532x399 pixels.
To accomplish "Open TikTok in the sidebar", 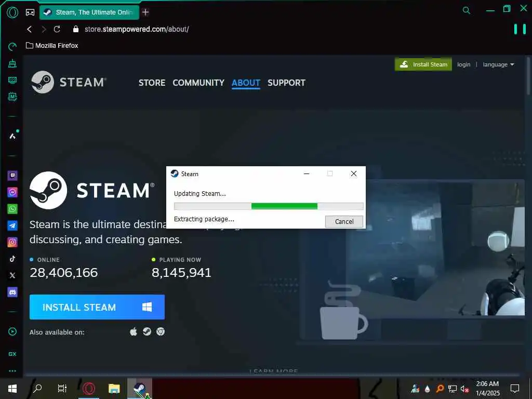I will click(x=12, y=259).
